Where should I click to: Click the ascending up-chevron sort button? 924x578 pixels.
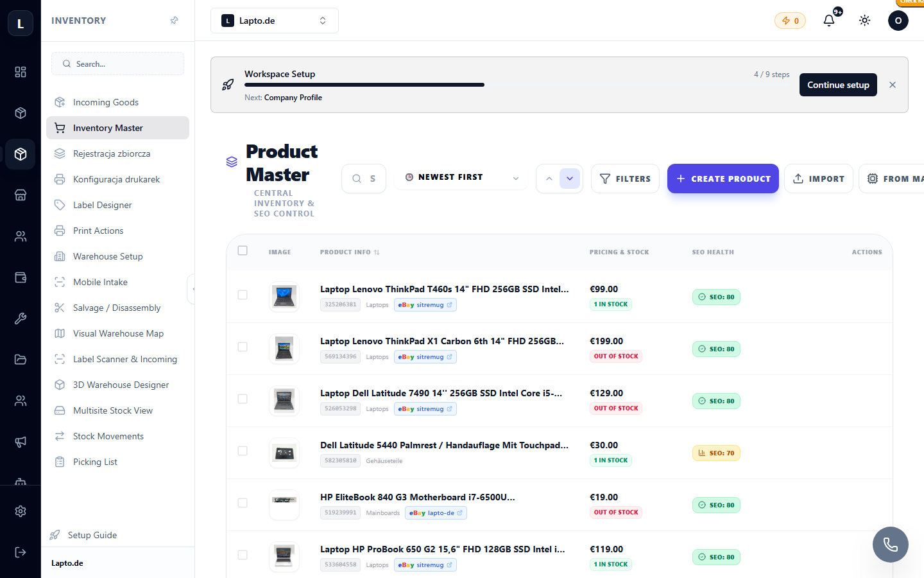[549, 179]
